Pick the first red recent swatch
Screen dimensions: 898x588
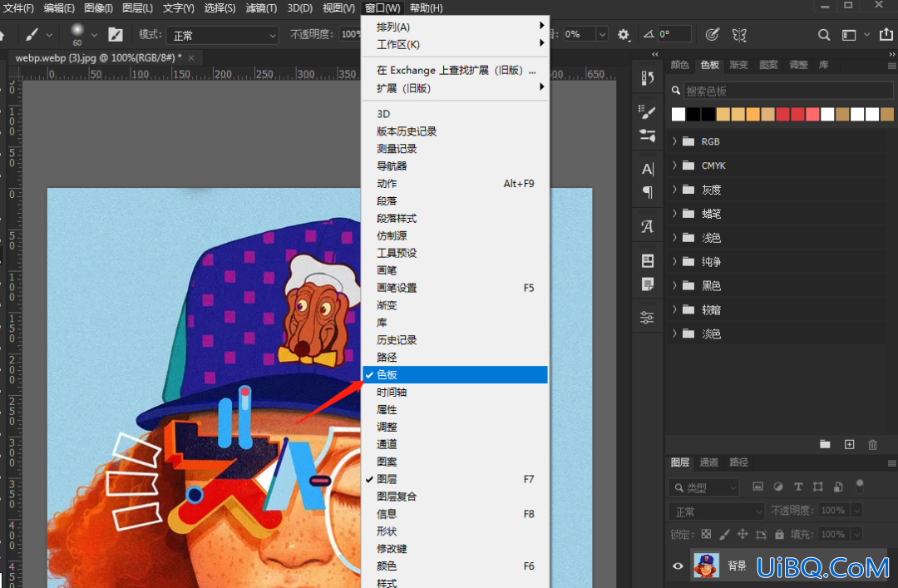783,114
